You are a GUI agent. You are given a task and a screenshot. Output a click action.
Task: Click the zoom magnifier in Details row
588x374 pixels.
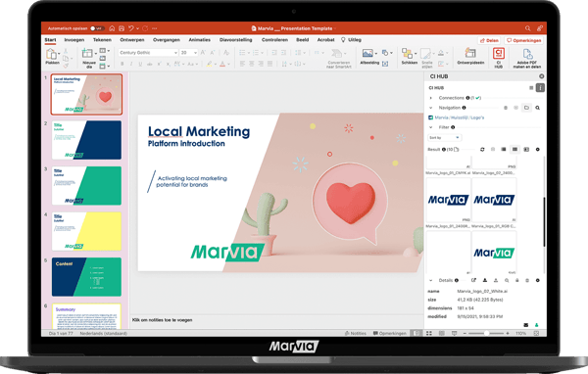coord(507,280)
